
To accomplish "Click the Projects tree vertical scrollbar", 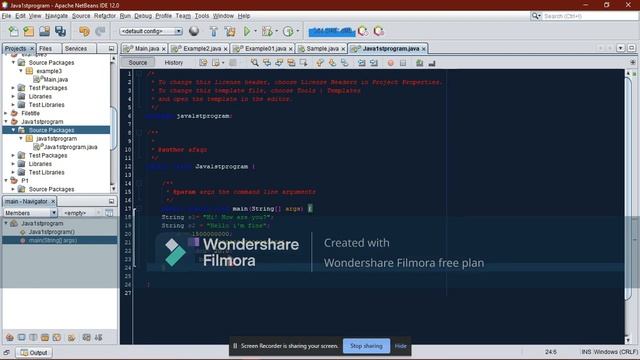I will click(113, 124).
